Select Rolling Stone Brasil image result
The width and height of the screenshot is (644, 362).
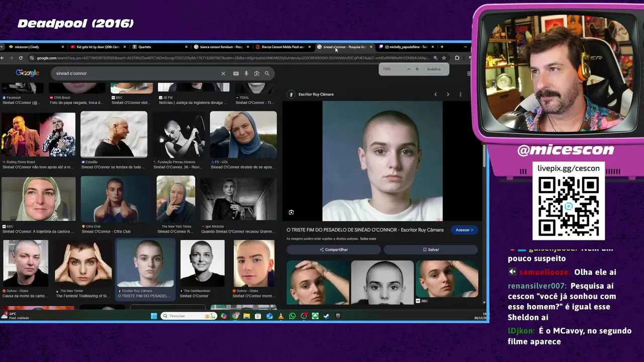tap(38, 135)
